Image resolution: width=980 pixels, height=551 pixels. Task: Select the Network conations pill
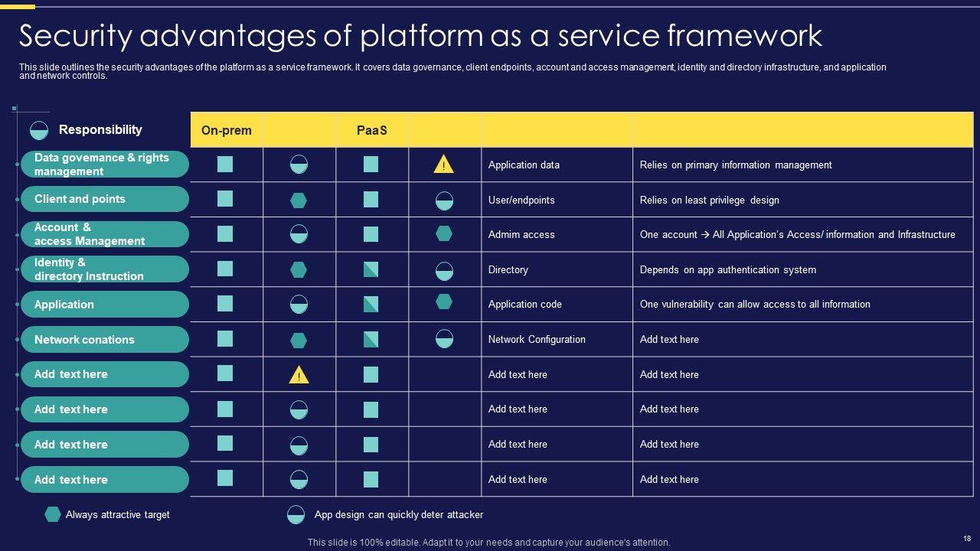[x=105, y=340]
